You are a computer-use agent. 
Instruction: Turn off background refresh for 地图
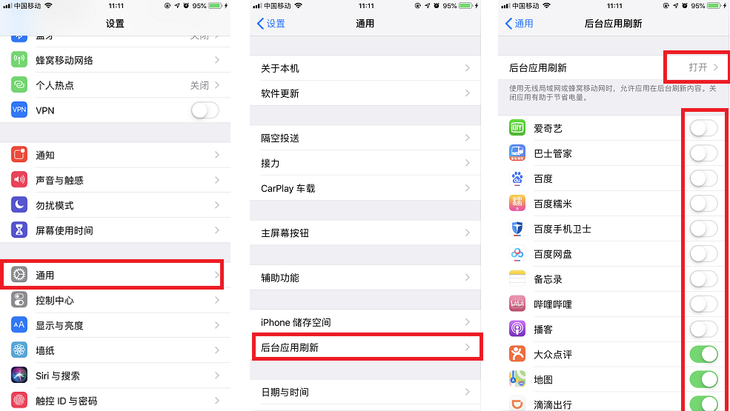click(x=703, y=379)
